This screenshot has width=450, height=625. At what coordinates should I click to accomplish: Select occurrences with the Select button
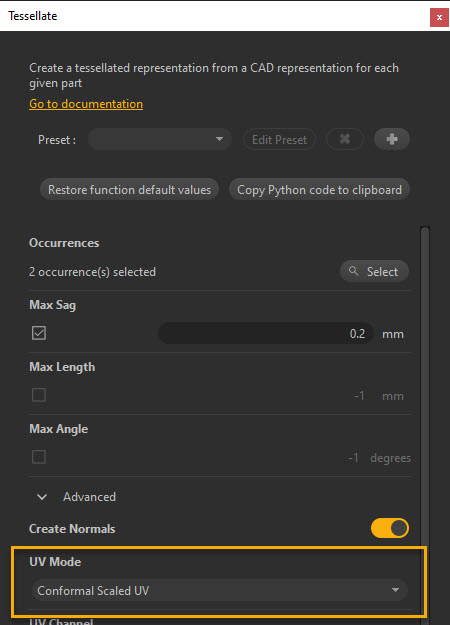point(374,271)
